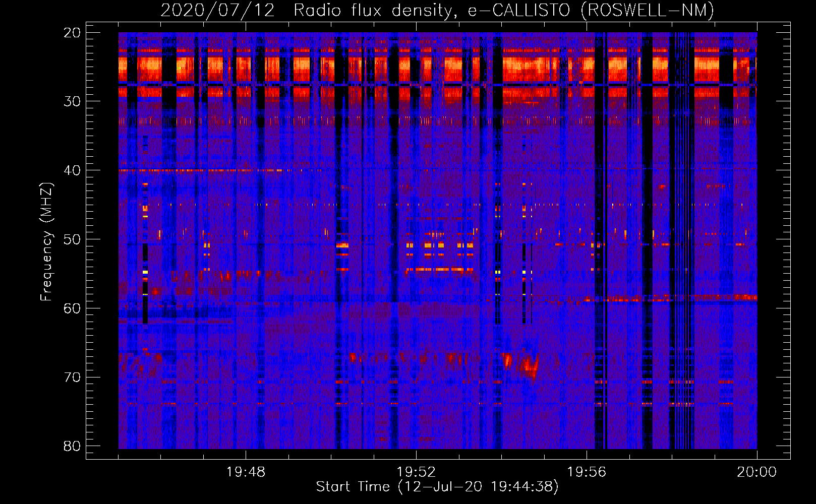The image size is (816, 504).
Task: Click the 60 frequency tick label
Action: coord(72,308)
